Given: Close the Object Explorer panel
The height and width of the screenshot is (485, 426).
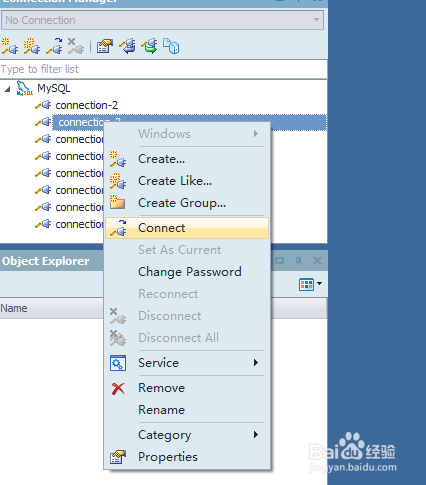Looking at the screenshot, I should click(317, 261).
